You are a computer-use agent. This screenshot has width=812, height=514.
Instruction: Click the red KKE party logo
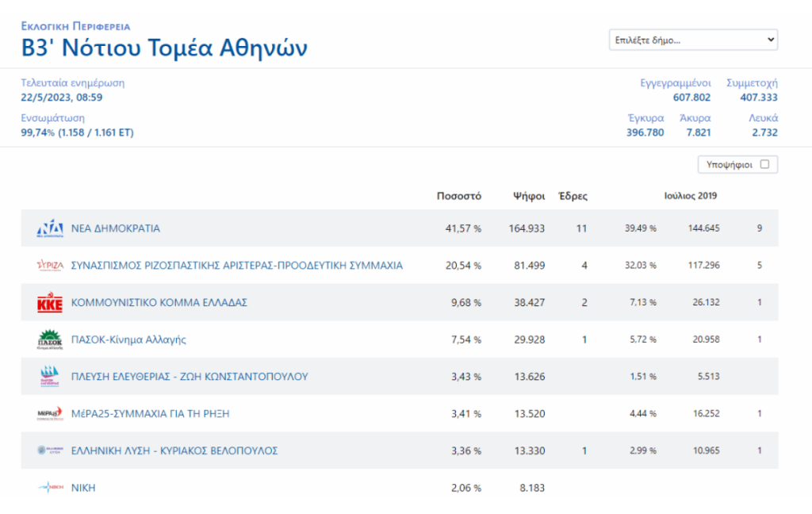(x=50, y=303)
